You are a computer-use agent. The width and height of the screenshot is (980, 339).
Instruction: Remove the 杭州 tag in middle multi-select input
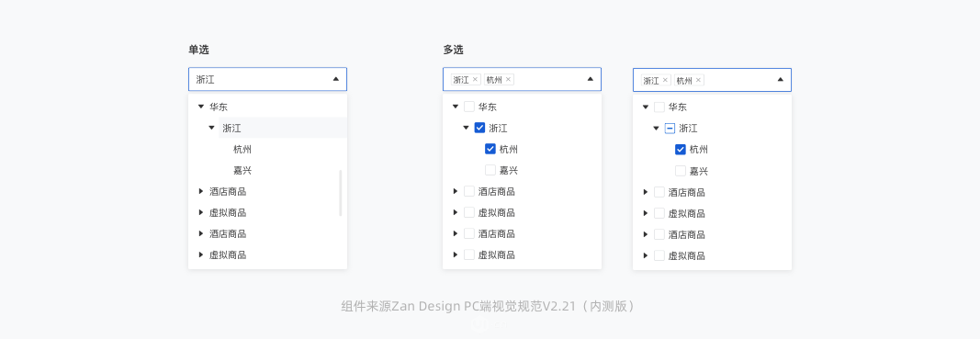(x=508, y=79)
